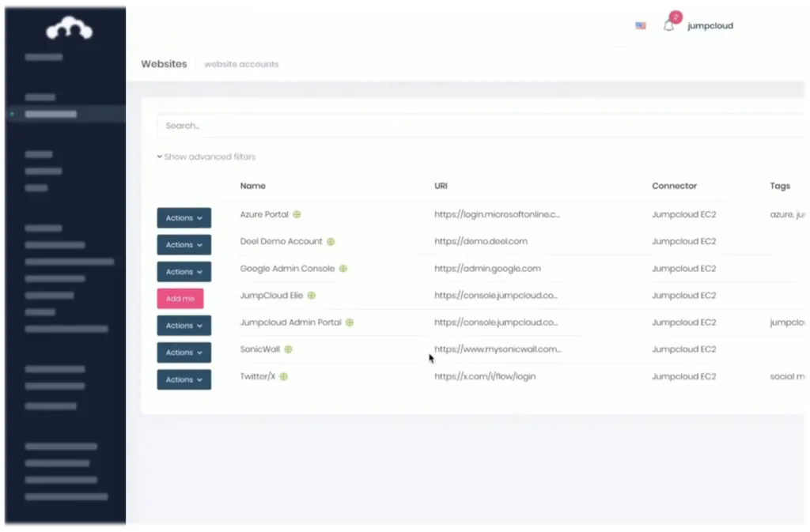This screenshot has width=810, height=532.
Task: Open the Actions dropdown for Azure Portal
Action: click(184, 217)
